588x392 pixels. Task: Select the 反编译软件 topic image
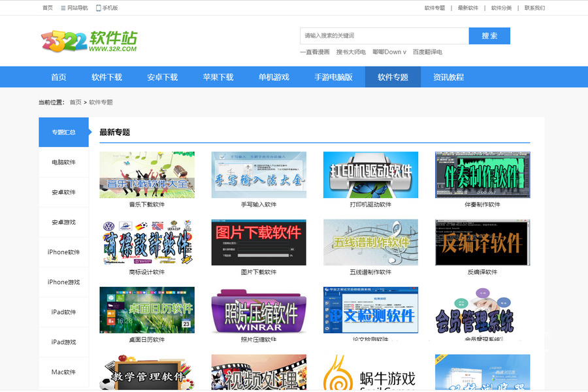point(482,242)
